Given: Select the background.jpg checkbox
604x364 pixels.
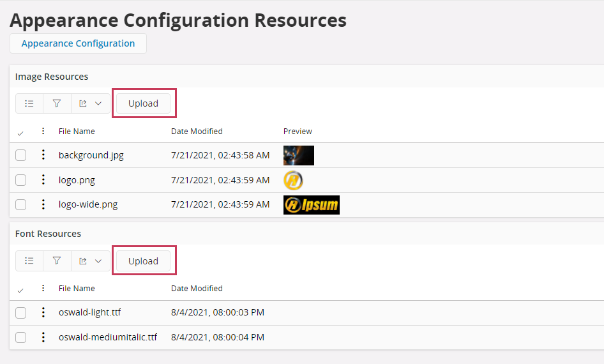Looking at the screenshot, I should coord(21,155).
